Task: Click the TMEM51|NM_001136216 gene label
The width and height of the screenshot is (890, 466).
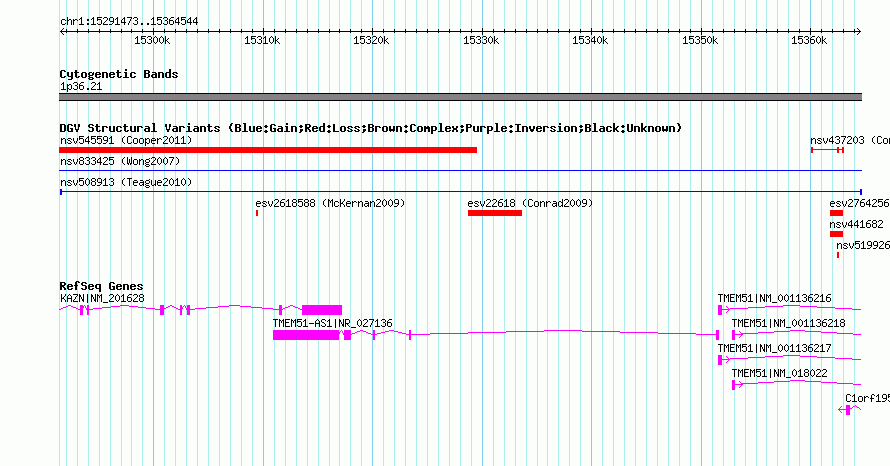Action: coord(774,299)
